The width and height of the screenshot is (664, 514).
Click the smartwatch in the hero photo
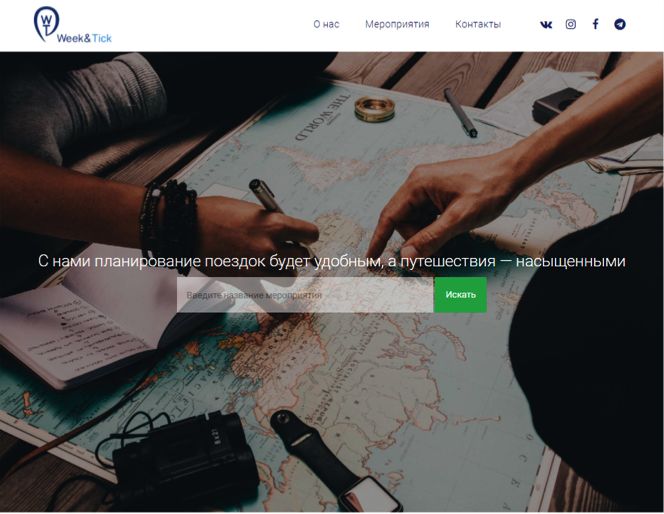click(335, 461)
